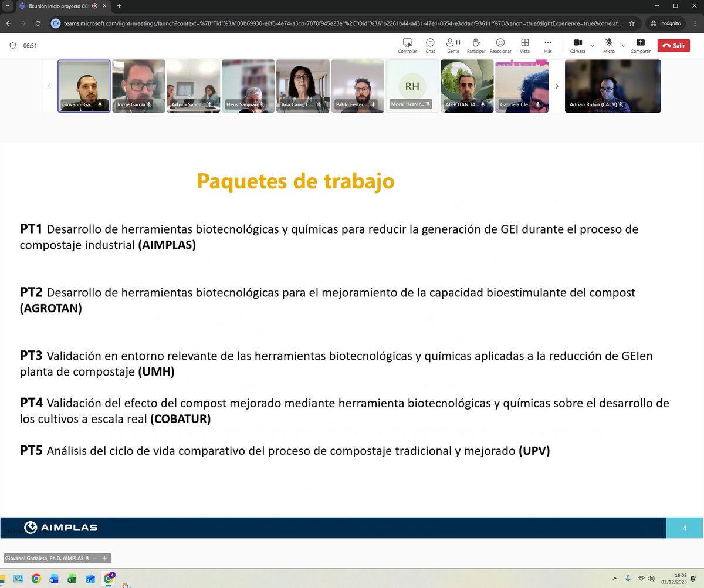
Task: Select Adrian Rubio (CACV) video tile
Action: tap(612, 86)
